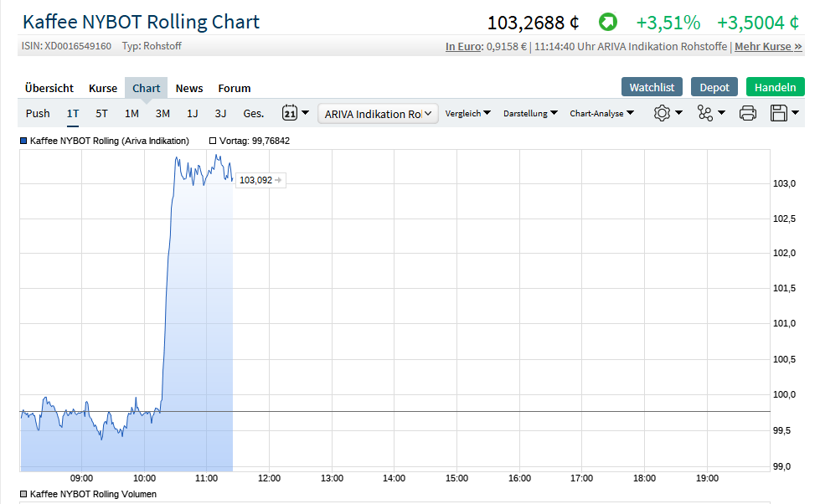
Task: Open the News tab
Action: [x=189, y=88]
